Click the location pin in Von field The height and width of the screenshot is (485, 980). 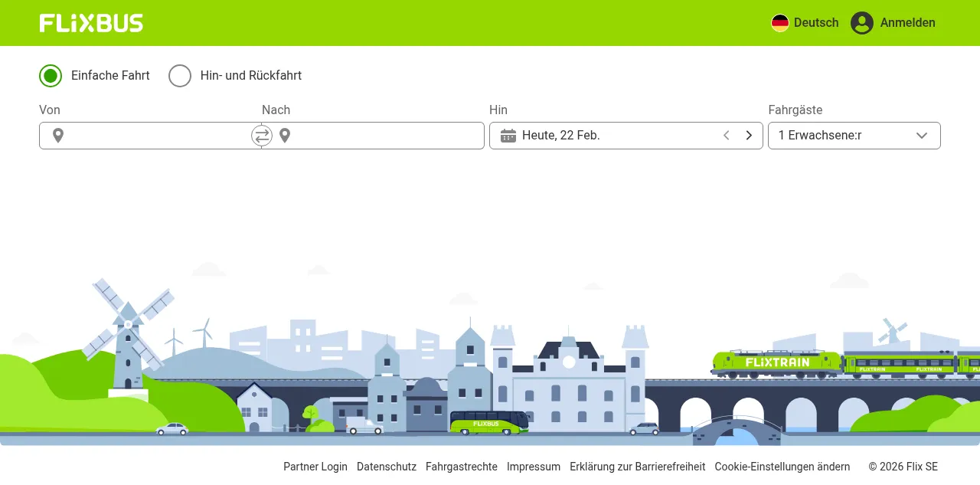click(58, 136)
